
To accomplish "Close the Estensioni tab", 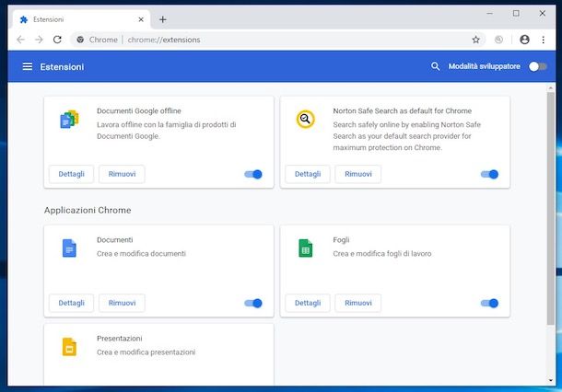I will [x=141, y=19].
